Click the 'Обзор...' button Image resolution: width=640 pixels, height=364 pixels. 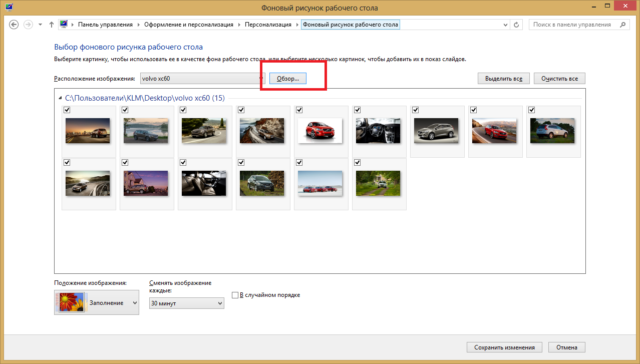(x=287, y=79)
